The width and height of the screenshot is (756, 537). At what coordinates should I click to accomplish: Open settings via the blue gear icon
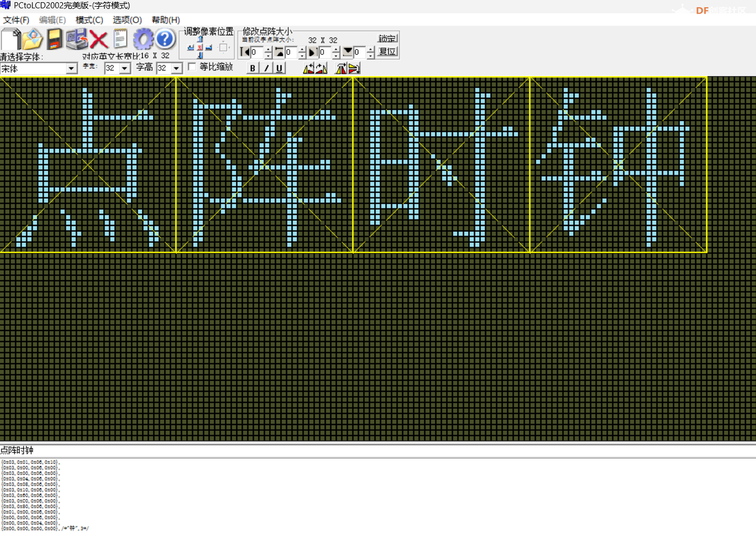pyautogui.click(x=143, y=40)
